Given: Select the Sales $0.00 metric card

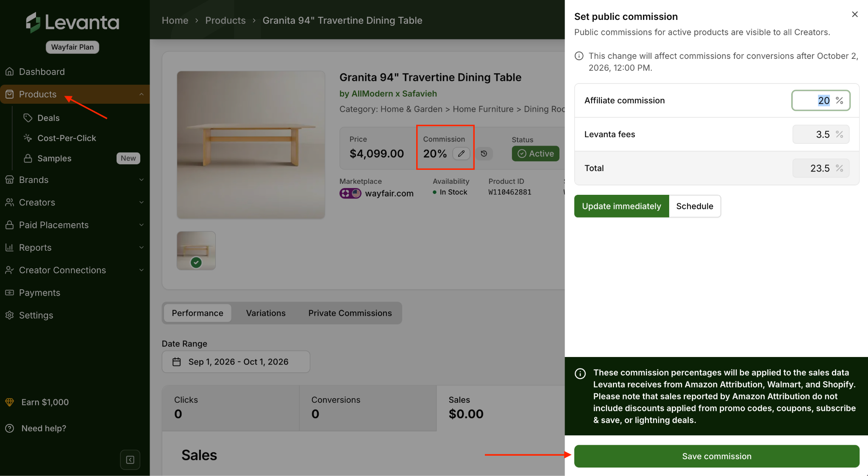Looking at the screenshot, I should 501,408.
